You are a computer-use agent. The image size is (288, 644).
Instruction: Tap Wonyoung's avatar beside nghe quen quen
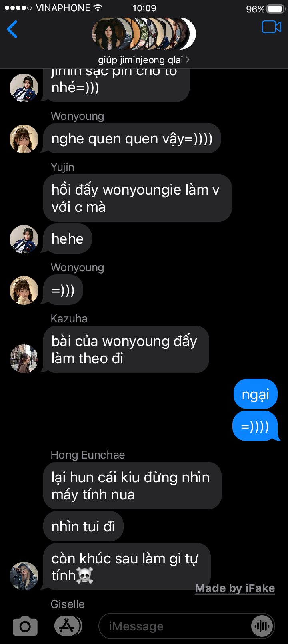click(x=24, y=139)
